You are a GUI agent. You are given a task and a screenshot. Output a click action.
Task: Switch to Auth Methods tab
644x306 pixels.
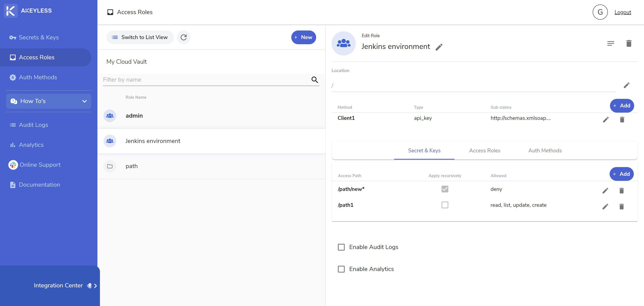point(545,151)
